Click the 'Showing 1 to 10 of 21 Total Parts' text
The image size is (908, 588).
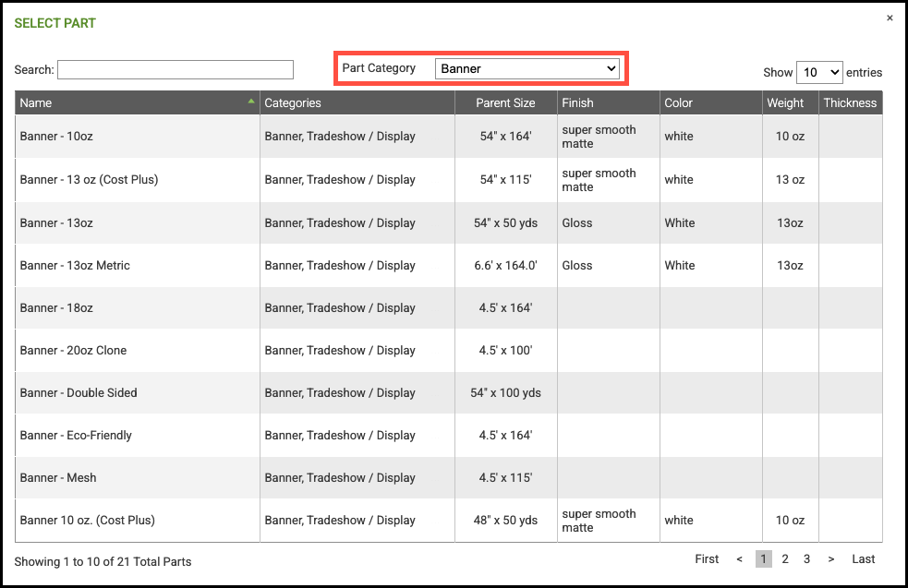pyautogui.click(x=103, y=561)
